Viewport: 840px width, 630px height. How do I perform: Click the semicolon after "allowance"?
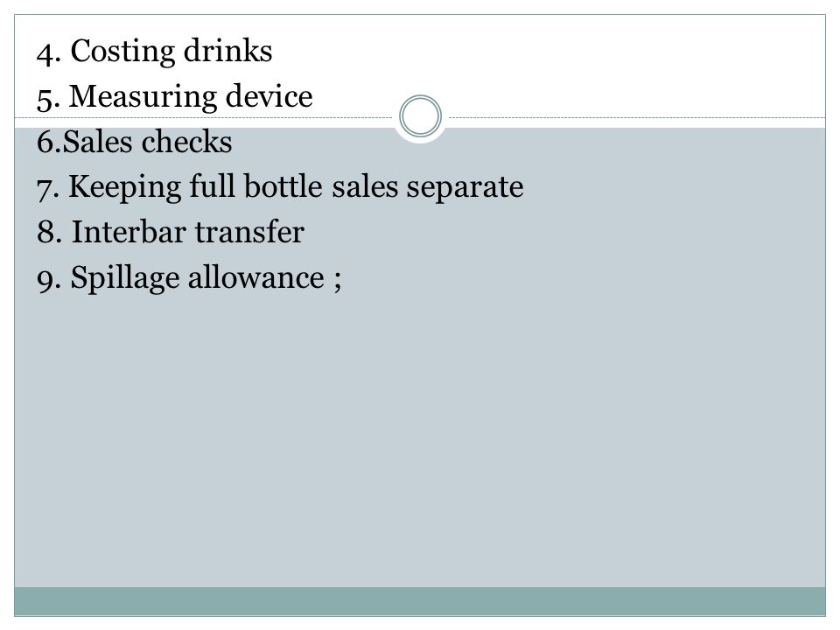338,281
